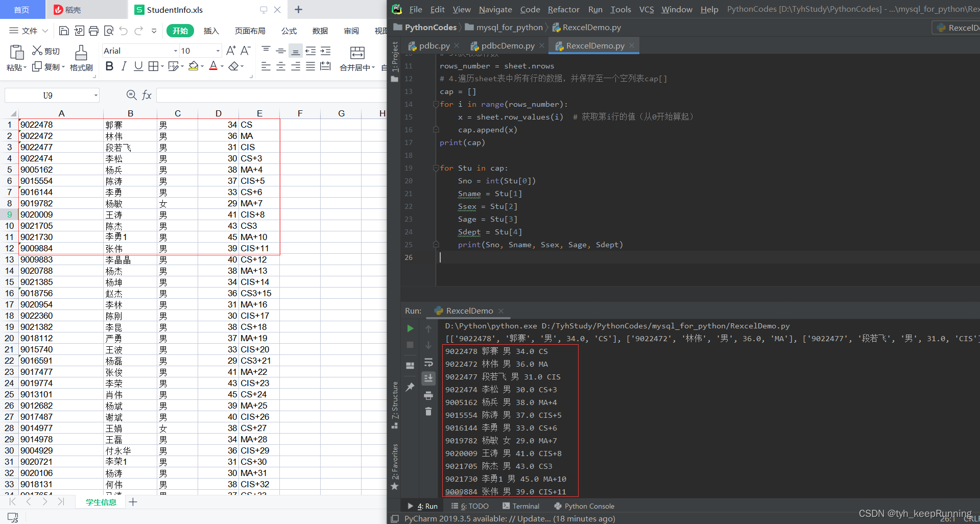Toggle bottom vertical alignment in WPS
Image resolution: width=980 pixels, height=524 pixels.
coord(295,51)
